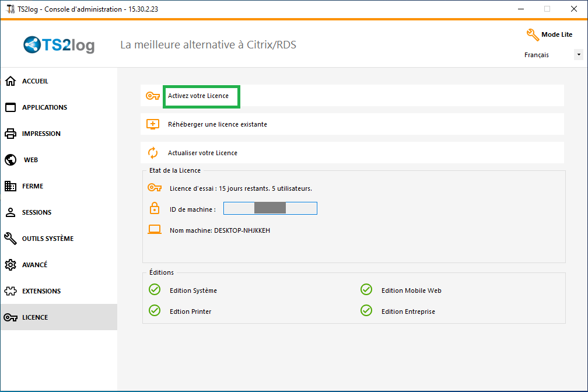Click the 'Edition Système' label
Image resolution: width=588 pixels, height=392 pixels.
click(193, 290)
